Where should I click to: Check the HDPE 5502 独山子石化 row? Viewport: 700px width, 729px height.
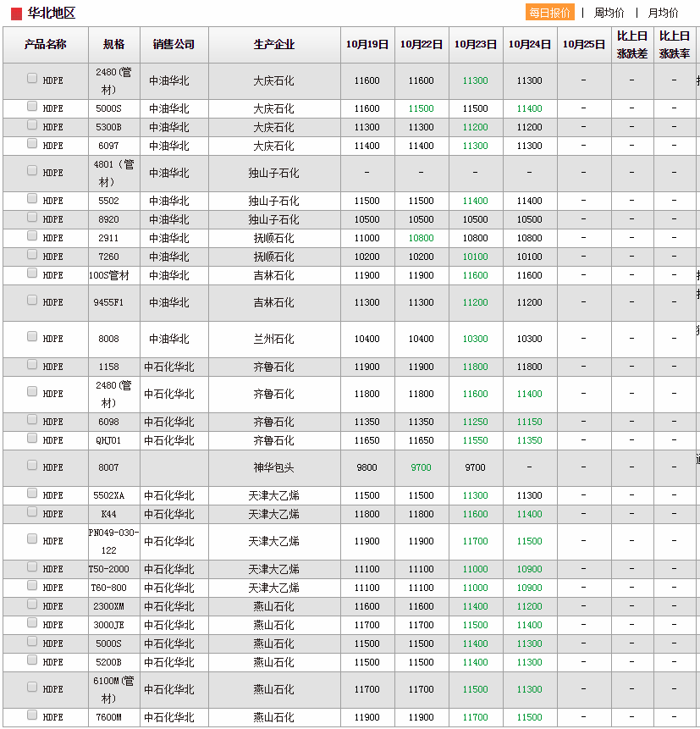click(32, 198)
